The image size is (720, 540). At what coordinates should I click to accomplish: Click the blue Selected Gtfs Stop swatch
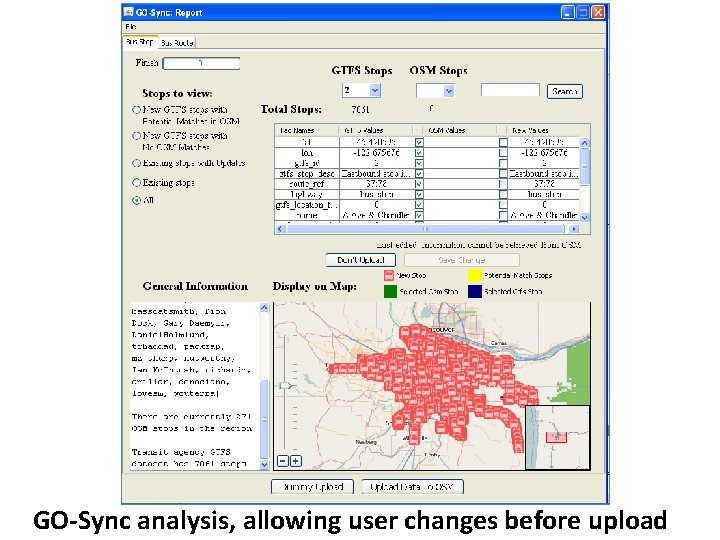(x=475, y=292)
